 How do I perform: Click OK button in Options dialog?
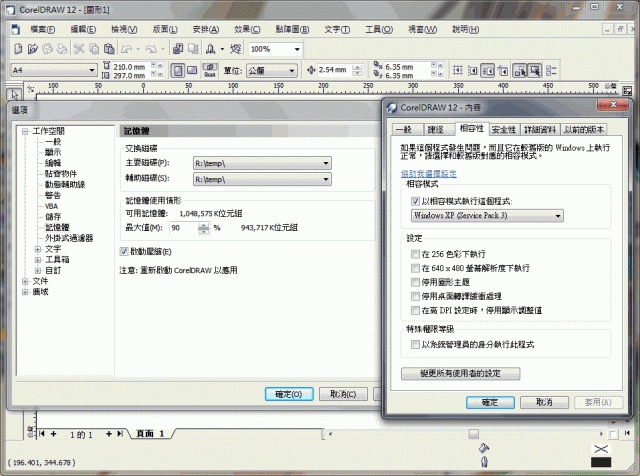click(289, 394)
